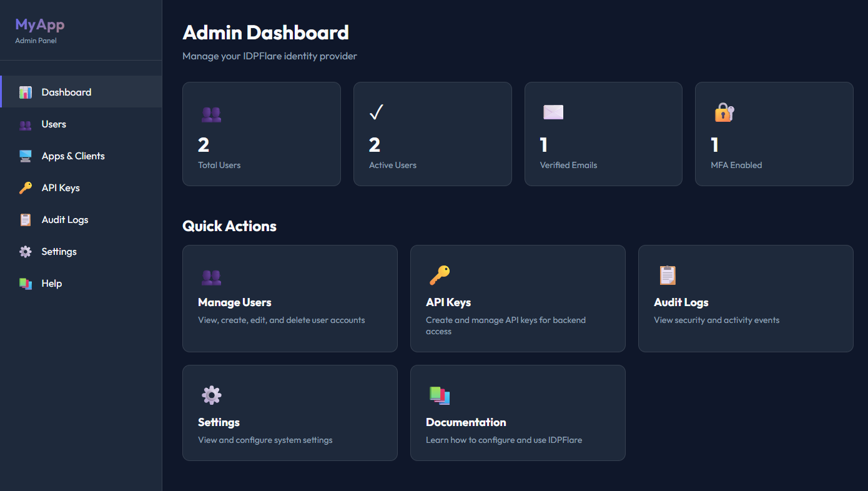Screen dimensions: 868x491
Task: Click the MFA Enabled padlock icon
Action: pyautogui.click(x=723, y=113)
